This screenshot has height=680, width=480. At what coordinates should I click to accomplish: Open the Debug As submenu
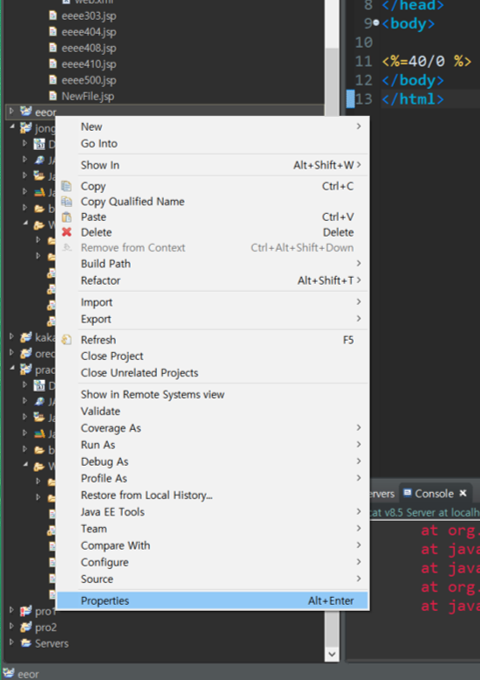212,462
